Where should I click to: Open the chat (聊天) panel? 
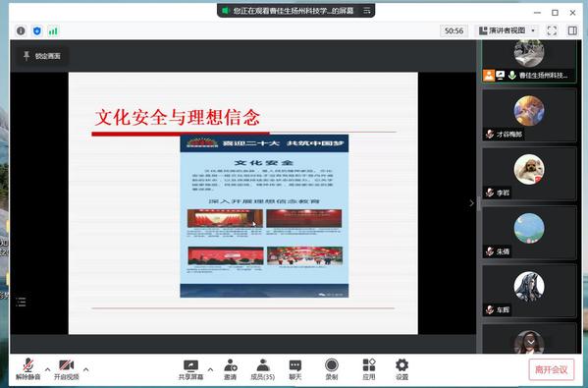coord(295,369)
